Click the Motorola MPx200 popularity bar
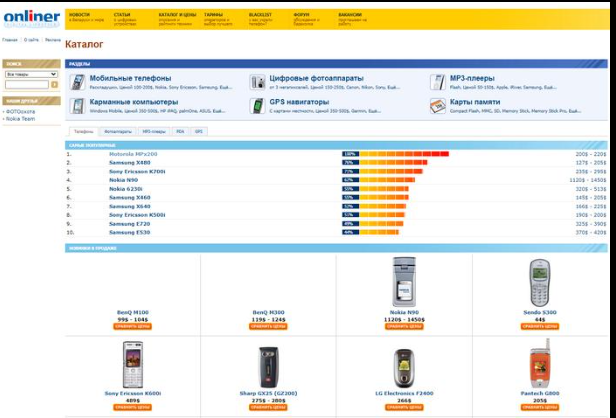Viewport: 616px width, 418px height. pos(395,154)
